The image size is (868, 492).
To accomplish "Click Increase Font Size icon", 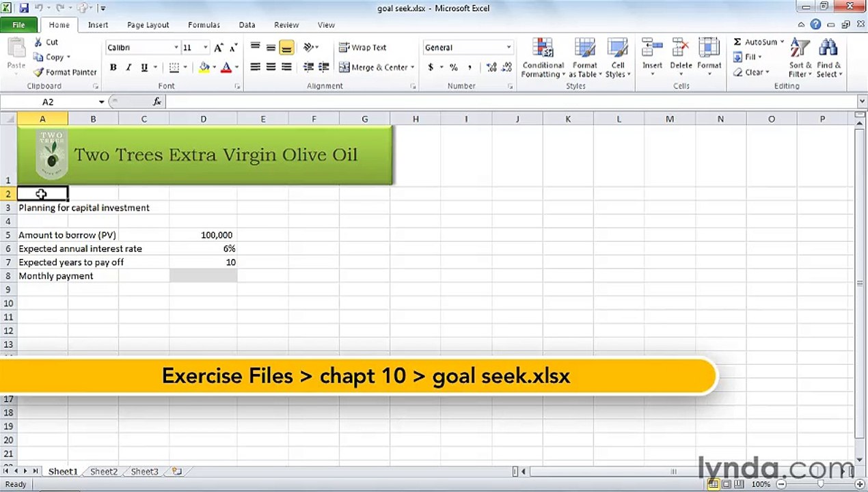I will coord(219,47).
